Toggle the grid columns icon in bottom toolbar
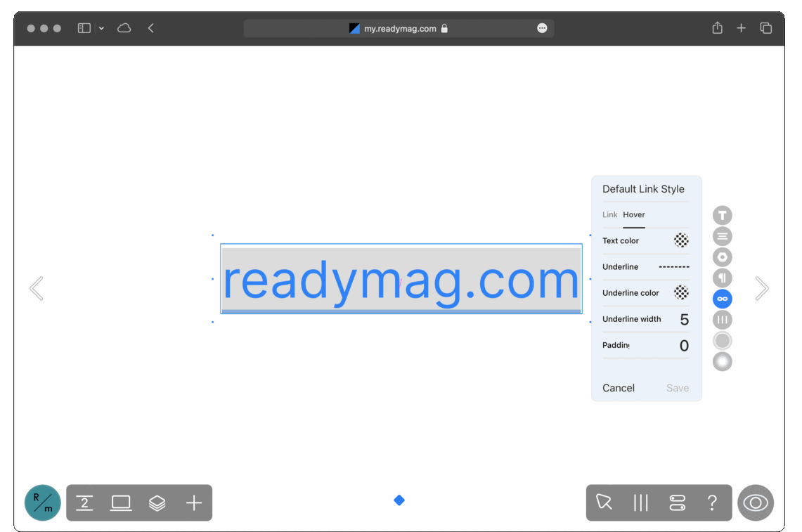Screen dimensions: 802x532 (640, 503)
